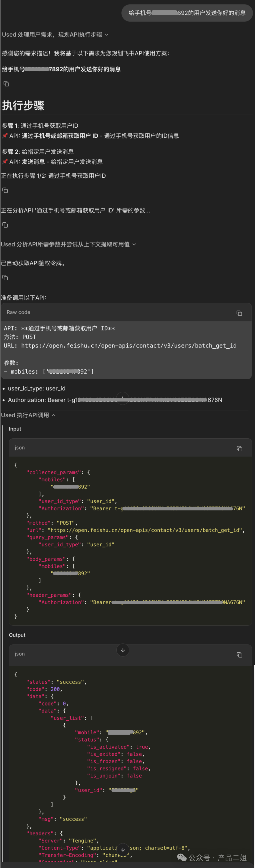This screenshot has width=255, height=868.
Task: Copy the 正在分析API message
Action: coord(5,225)
